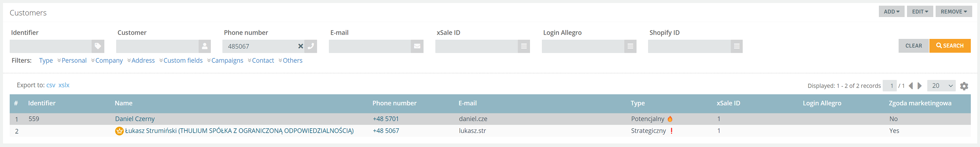Go to previous page arrow
The image size is (980, 147).
coord(911,86)
